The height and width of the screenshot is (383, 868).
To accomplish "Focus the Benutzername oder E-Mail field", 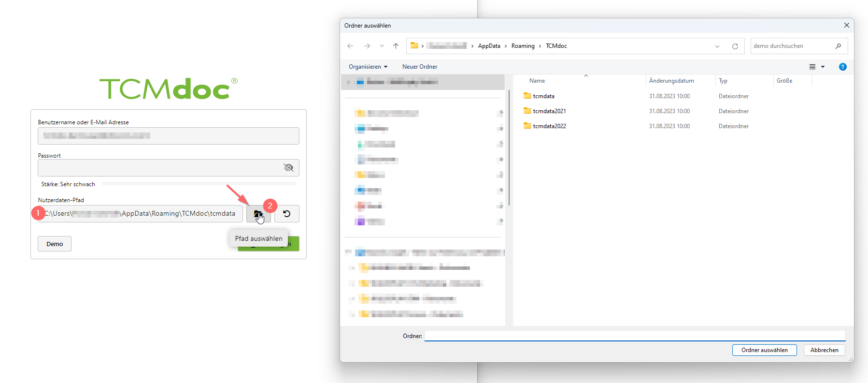I will click(169, 136).
